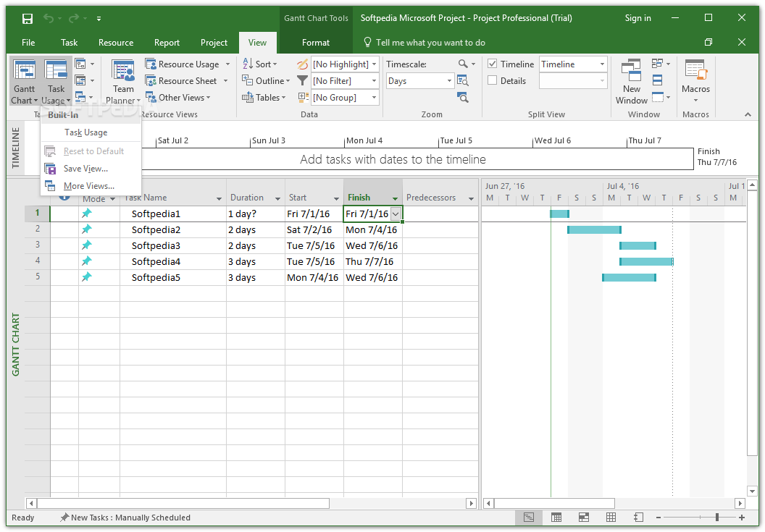Click the Tables button
The height and width of the screenshot is (532, 765).
(264, 98)
